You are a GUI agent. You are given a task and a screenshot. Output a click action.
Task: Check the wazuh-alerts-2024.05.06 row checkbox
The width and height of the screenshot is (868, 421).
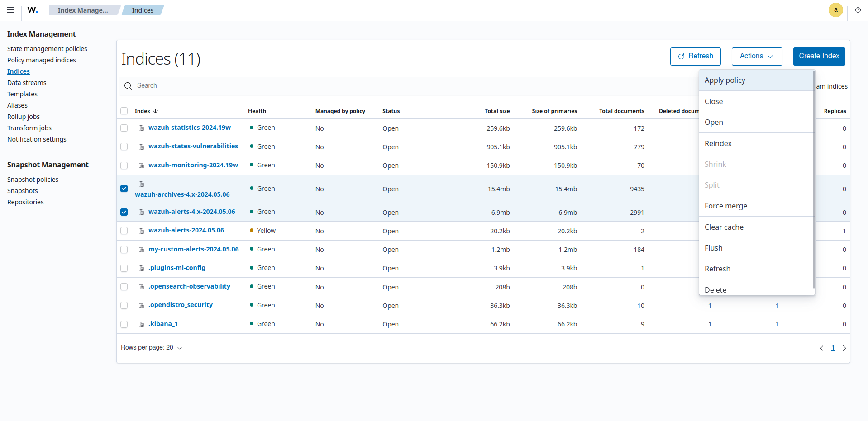[124, 231]
